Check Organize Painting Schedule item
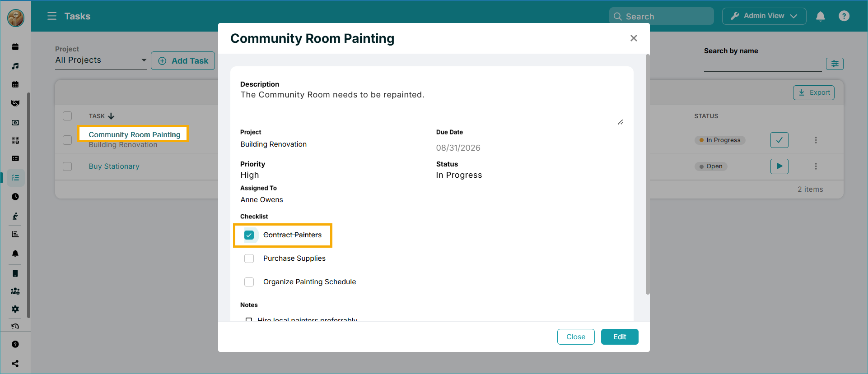Image resolution: width=868 pixels, height=374 pixels. [249, 282]
